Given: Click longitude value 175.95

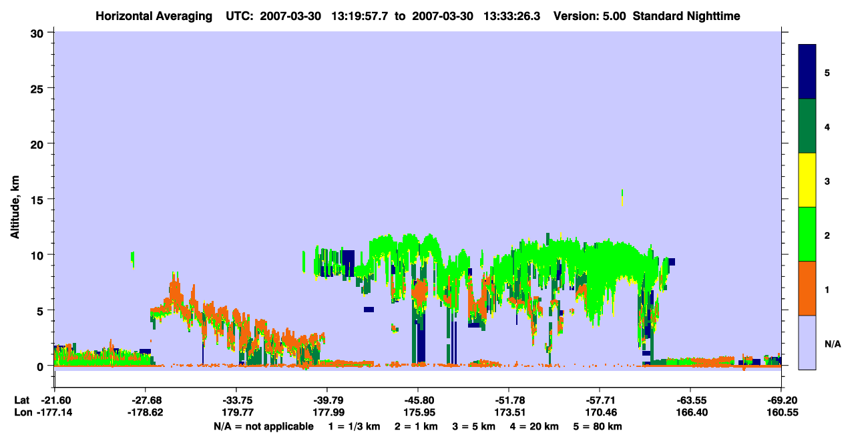Looking at the screenshot, I should [x=418, y=412].
